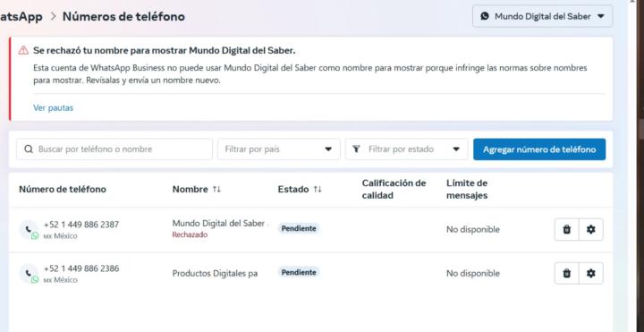Image resolution: width=644 pixels, height=332 pixels.
Task: Focus the Buscar por teléfono o nombre field
Action: pos(114,149)
